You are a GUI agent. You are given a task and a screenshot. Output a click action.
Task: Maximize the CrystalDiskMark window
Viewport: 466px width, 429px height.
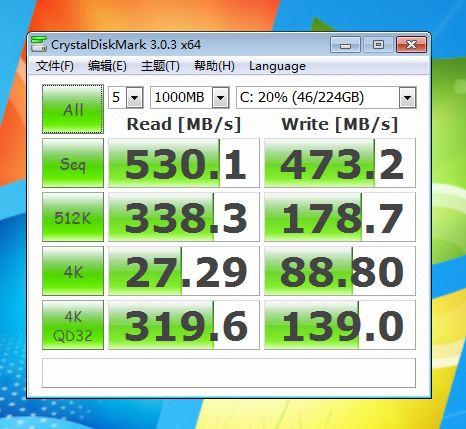378,45
